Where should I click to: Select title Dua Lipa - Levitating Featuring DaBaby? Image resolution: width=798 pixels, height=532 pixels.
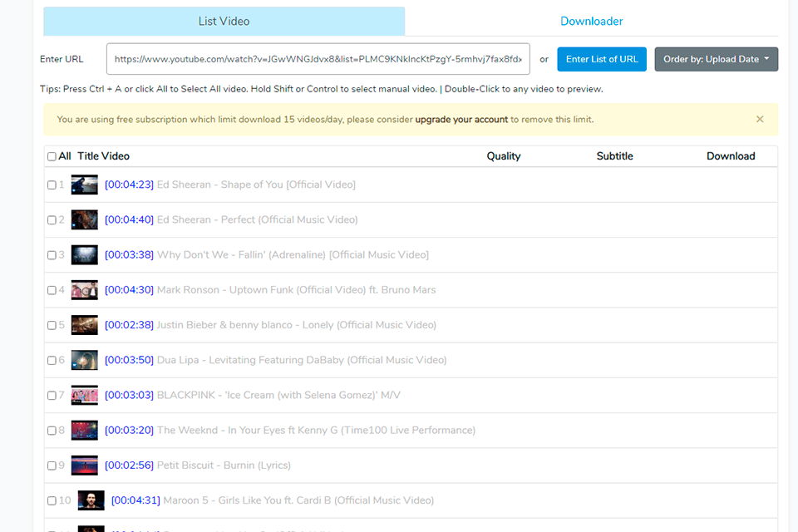pos(301,361)
